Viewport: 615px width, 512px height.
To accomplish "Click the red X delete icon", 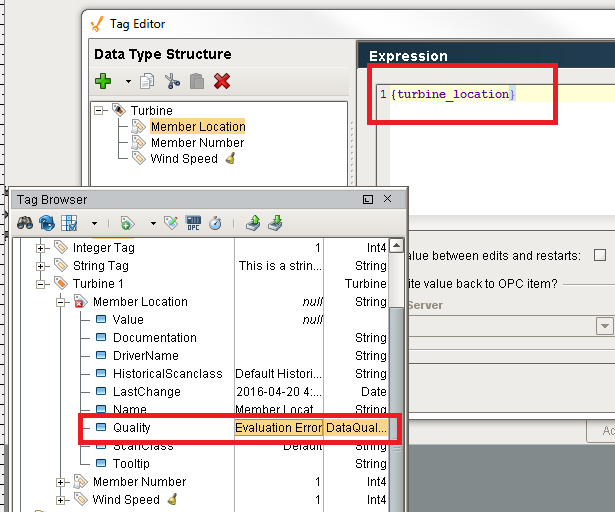I will 222,81.
